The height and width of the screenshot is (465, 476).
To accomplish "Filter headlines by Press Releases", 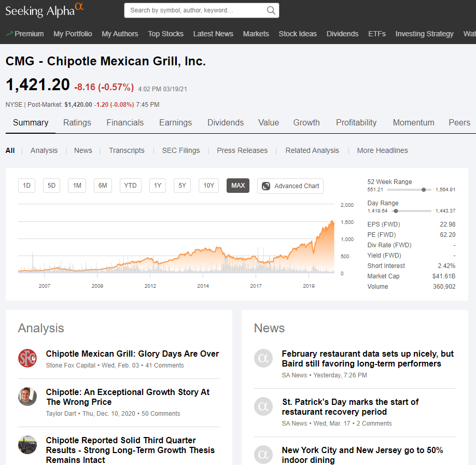I will pyautogui.click(x=242, y=150).
